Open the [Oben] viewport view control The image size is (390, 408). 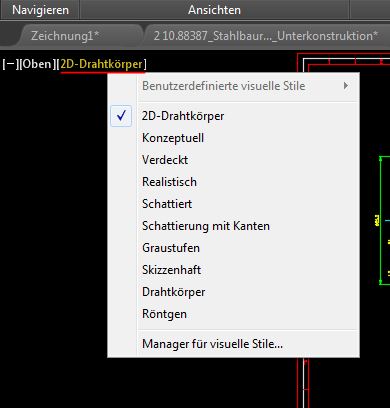[37, 64]
